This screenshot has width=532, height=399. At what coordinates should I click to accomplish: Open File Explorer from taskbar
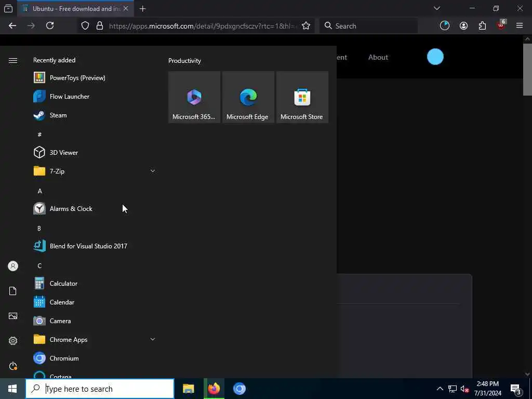coord(188,389)
